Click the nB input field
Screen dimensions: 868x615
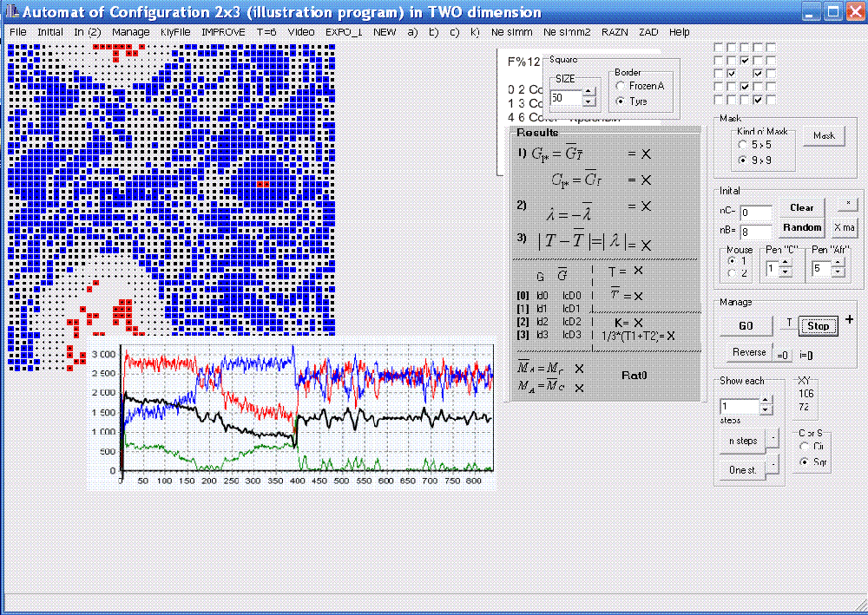(756, 232)
